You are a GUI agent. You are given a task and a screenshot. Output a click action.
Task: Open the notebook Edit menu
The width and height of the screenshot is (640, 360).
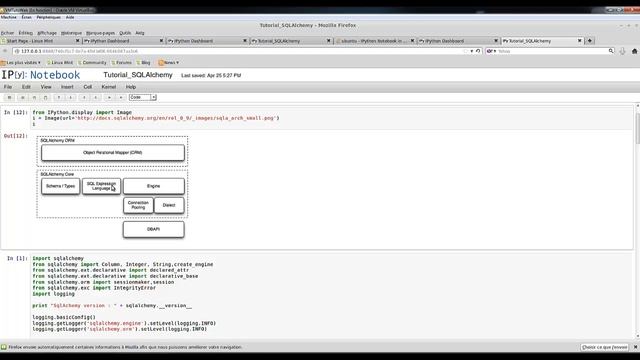tap(26, 87)
